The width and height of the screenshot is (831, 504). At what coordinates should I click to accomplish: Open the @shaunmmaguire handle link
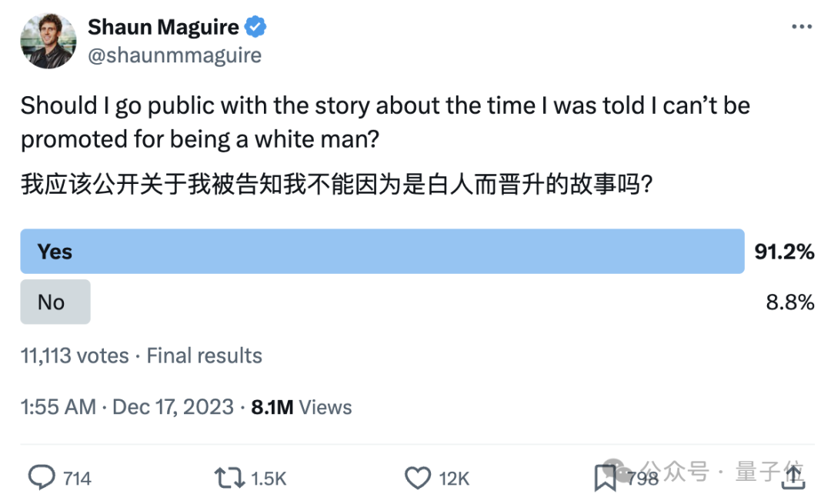175,55
